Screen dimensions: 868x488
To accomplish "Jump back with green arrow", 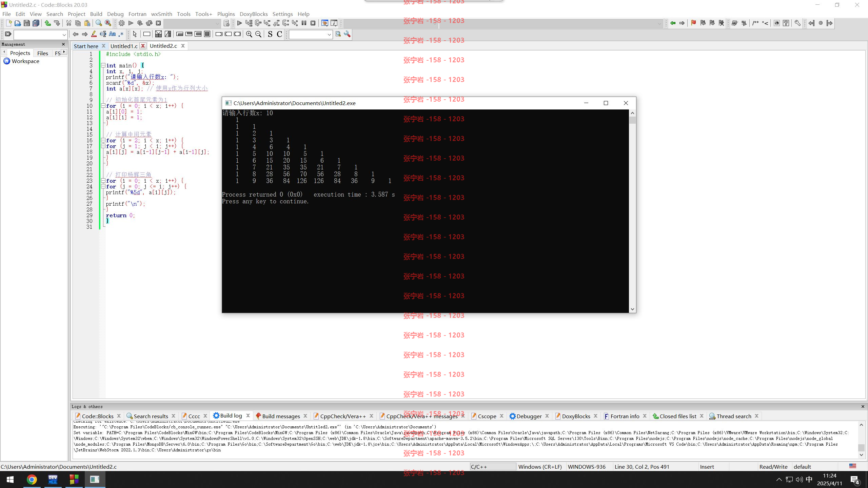I will [673, 23].
